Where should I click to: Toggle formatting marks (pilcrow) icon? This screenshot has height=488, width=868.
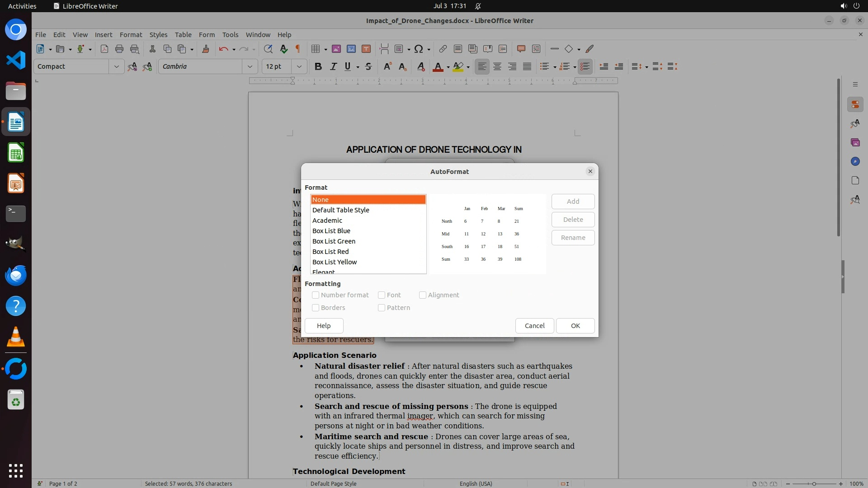click(x=298, y=49)
